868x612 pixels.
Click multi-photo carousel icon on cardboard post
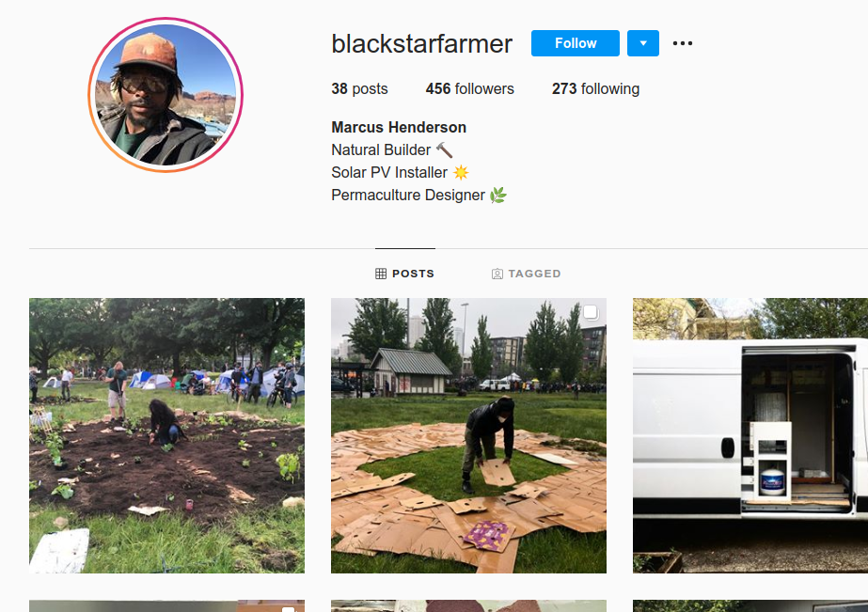click(590, 313)
